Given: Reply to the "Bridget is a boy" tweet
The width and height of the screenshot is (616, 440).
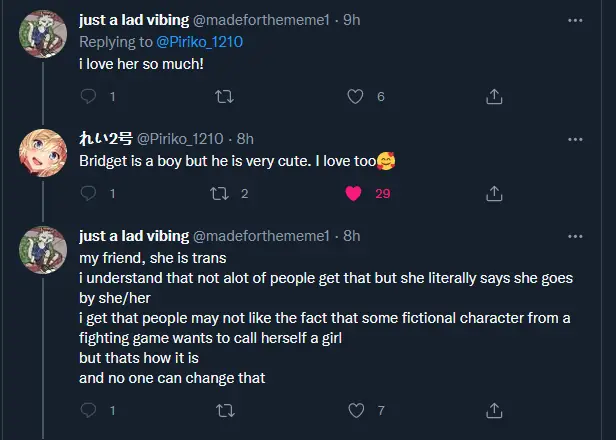Looking at the screenshot, I should (x=88, y=194).
